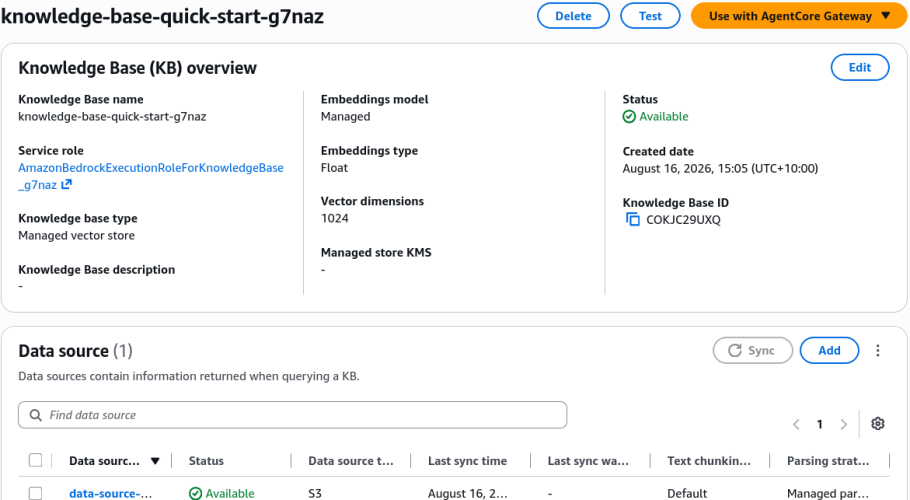Click the page number 1 in pagination
Image resolution: width=910 pixels, height=500 pixels.
click(819, 425)
